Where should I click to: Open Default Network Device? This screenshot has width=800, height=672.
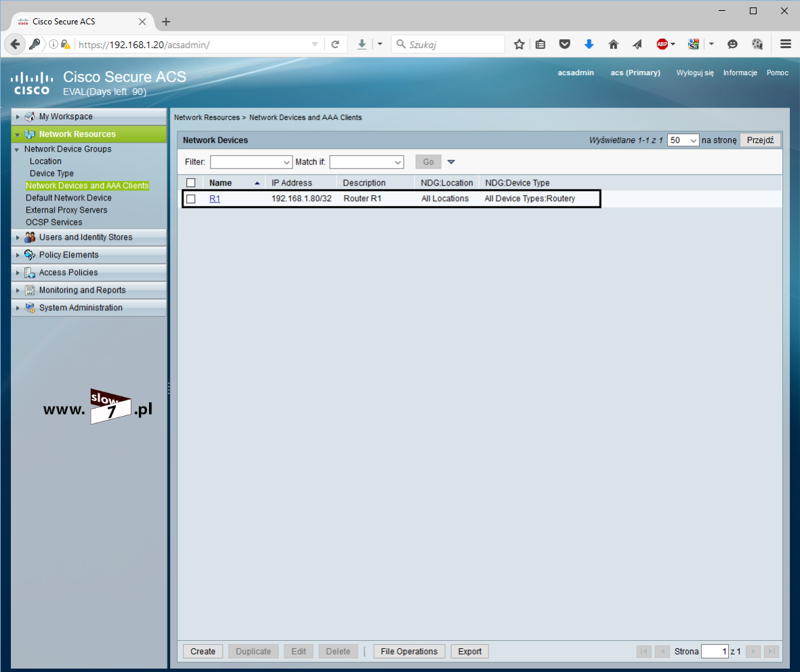[x=68, y=198]
